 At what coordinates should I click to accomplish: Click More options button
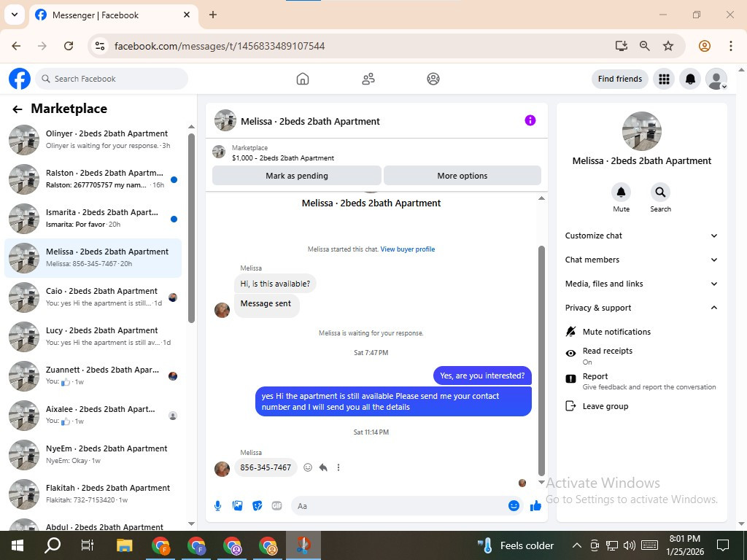(462, 176)
